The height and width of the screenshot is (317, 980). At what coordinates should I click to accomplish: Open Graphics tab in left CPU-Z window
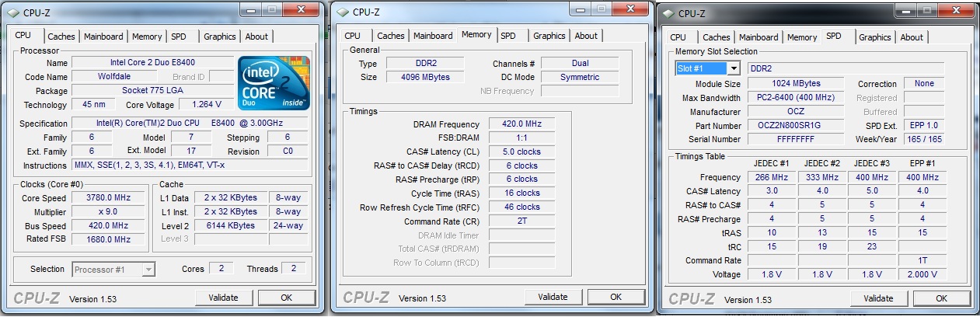pos(220,37)
